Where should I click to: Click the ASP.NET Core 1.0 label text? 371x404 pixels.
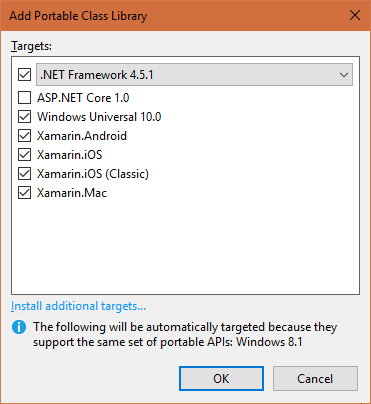pos(83,98)
